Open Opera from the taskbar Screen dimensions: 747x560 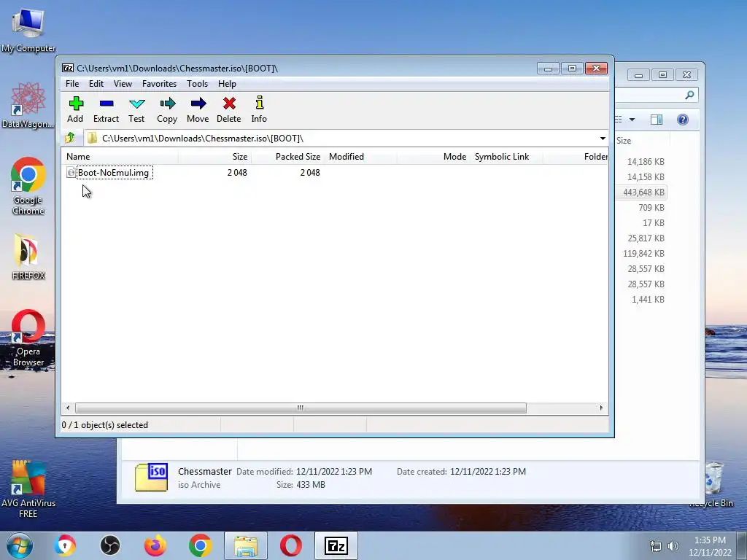coord(290,545)
